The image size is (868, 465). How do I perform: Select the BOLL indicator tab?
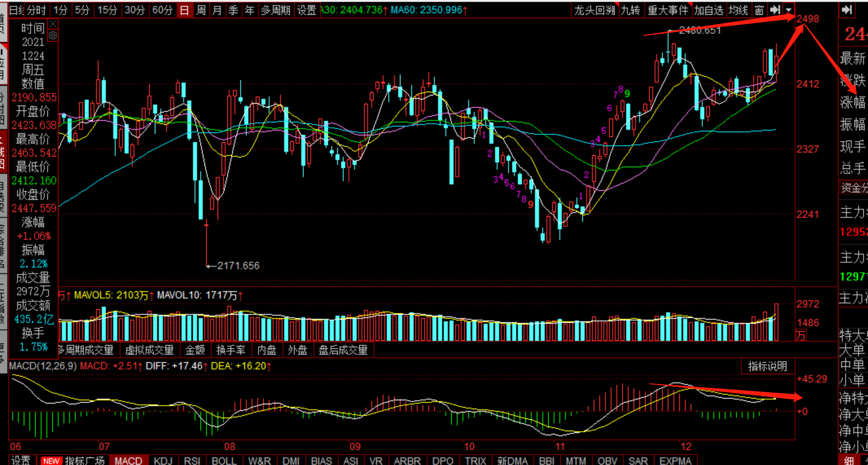224,460
